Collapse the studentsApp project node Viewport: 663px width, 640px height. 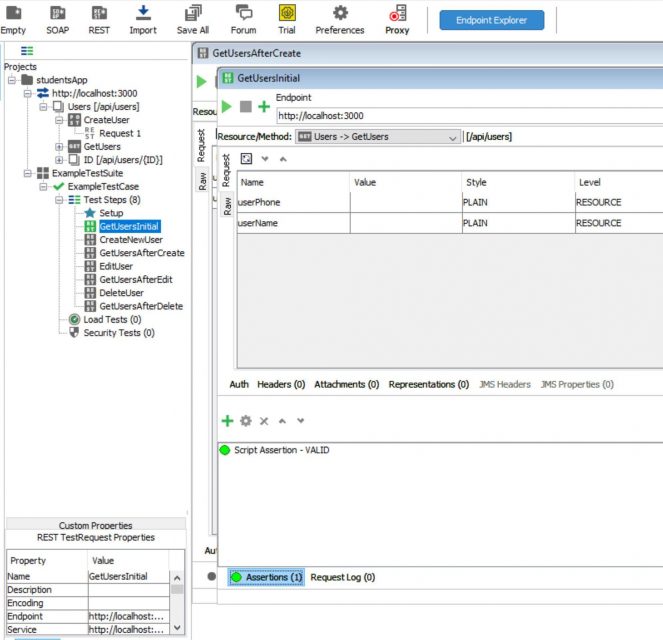click(12, 80)
